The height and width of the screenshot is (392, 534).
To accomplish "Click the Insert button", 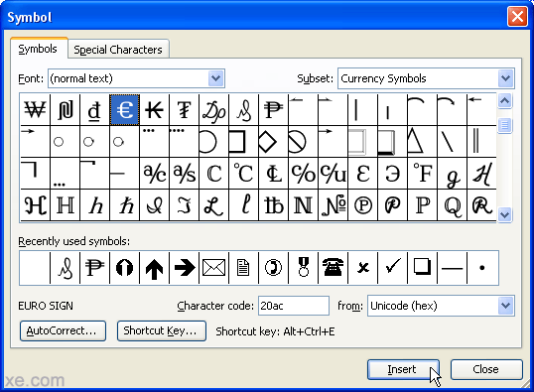I will [x=403, y=369].
